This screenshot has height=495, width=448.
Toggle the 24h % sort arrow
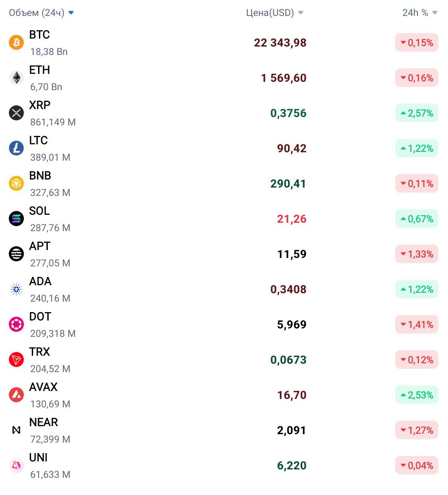[x=435, y=13]
